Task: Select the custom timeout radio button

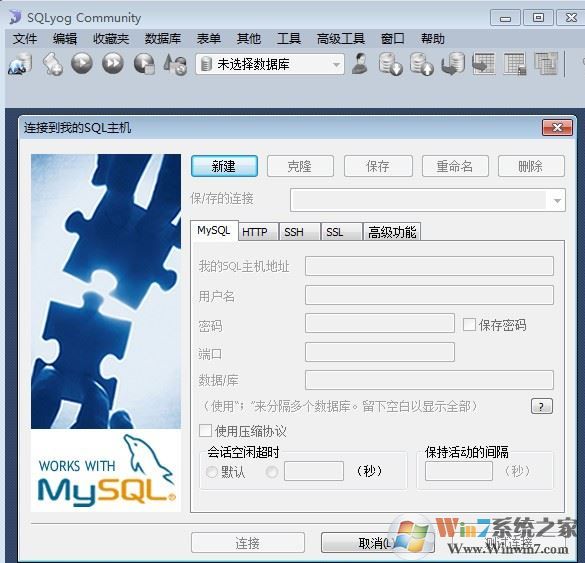Action: pyautogui.click(x=272, y=472)
